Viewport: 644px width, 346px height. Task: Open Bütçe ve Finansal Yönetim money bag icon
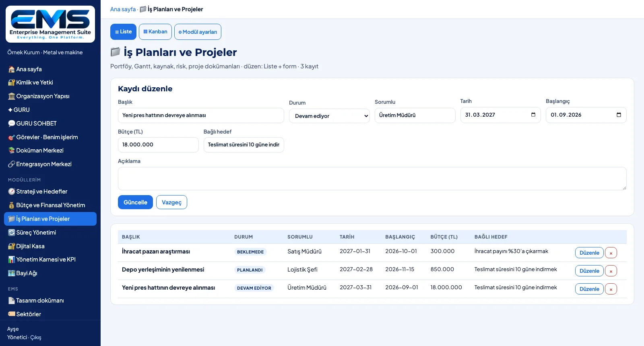tap(12, 205)
